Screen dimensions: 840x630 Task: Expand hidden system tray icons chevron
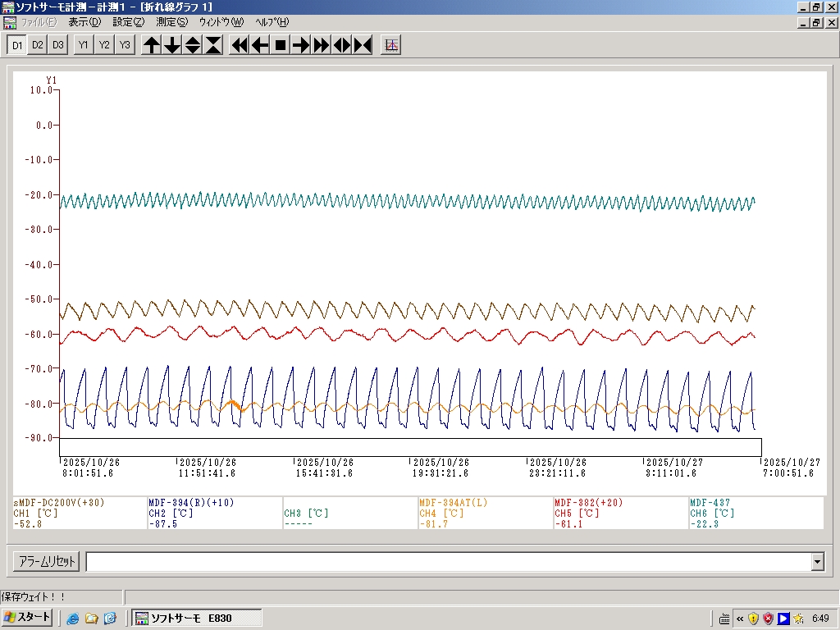click(740, 618)
